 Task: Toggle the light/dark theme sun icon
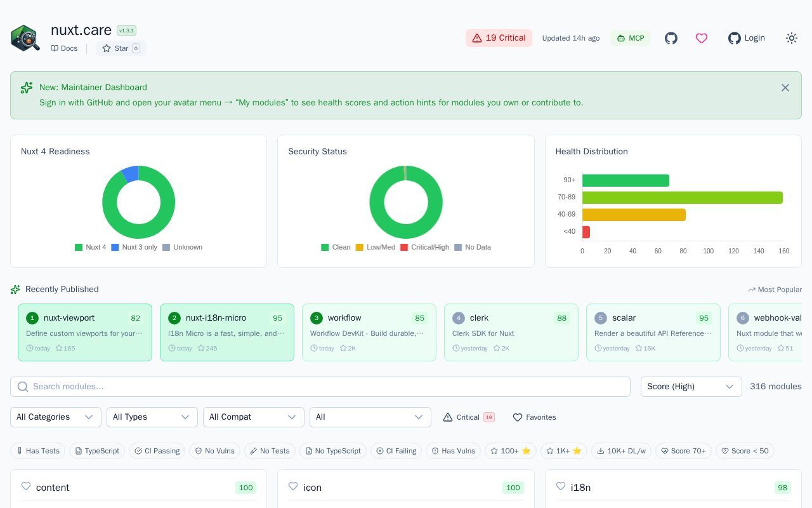[x=792, y=38]
